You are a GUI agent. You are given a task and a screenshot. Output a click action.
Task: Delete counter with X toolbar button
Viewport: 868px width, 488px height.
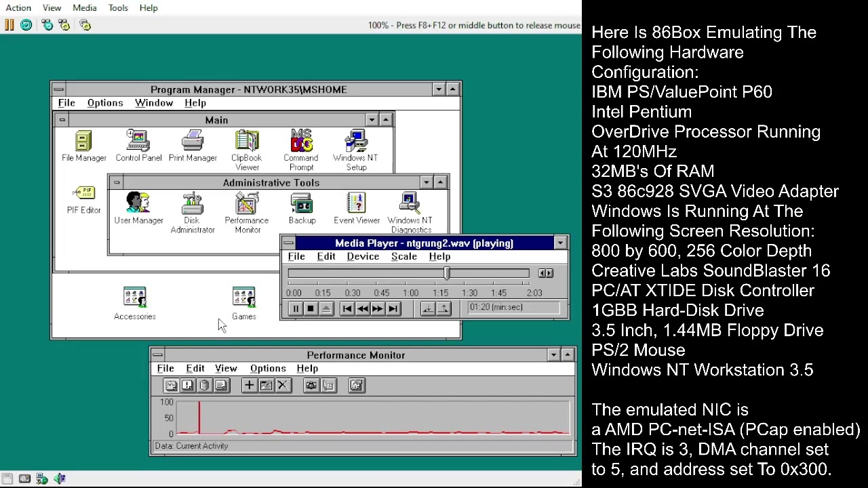coord(283,386)
